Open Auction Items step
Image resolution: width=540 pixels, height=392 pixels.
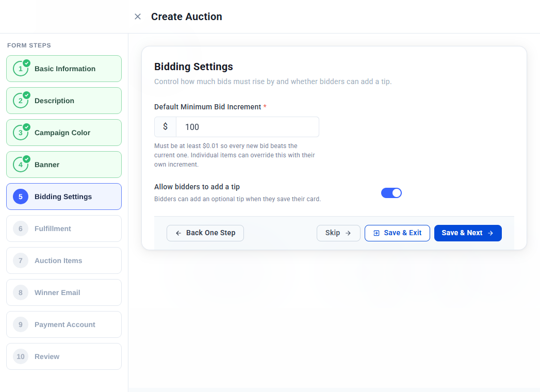tap(64, 261)
